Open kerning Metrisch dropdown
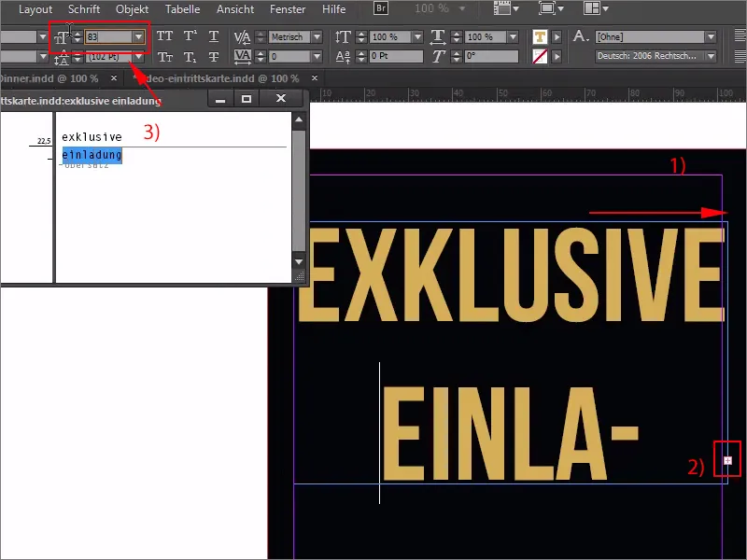 pos(317,36)
